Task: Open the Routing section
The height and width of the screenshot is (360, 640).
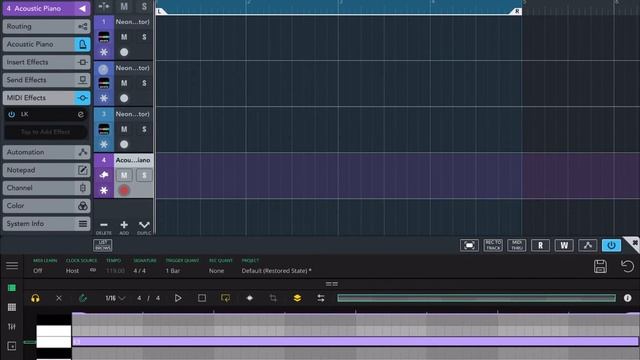Action: point(47,27)
